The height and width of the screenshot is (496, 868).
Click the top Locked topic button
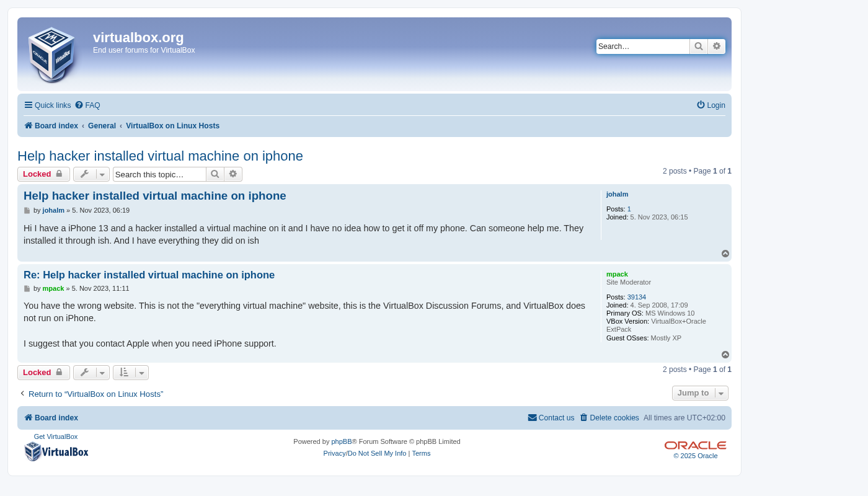[x=43, y=174]
